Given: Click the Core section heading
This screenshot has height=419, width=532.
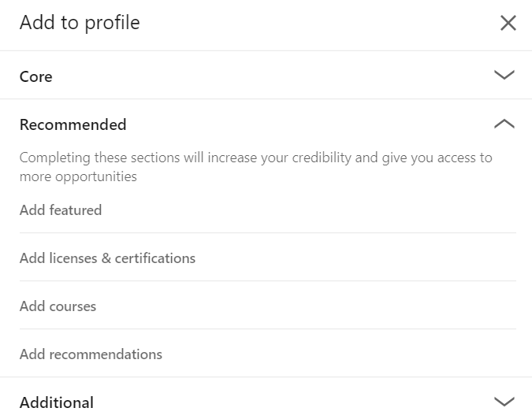Looking at the screenshot, I should coord(36,76).
